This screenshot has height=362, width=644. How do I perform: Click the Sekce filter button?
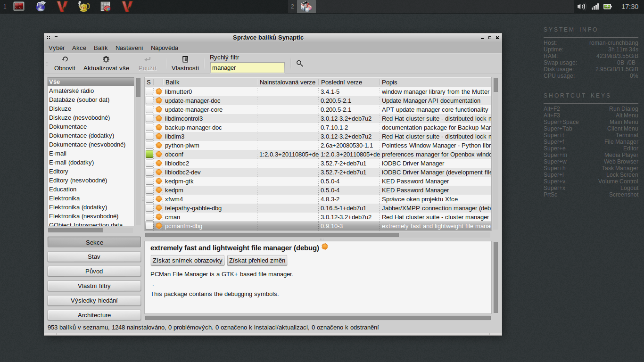click(x=94, y=242)
